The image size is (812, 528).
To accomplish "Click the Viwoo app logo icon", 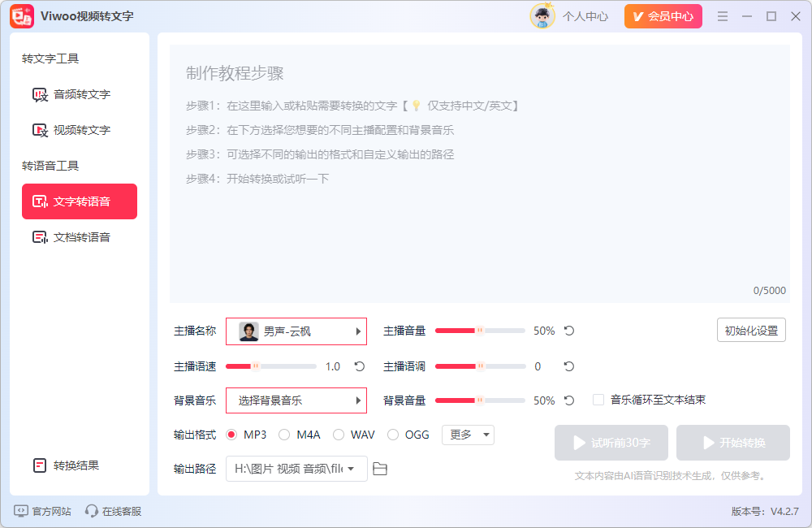I will click(22, 16).
